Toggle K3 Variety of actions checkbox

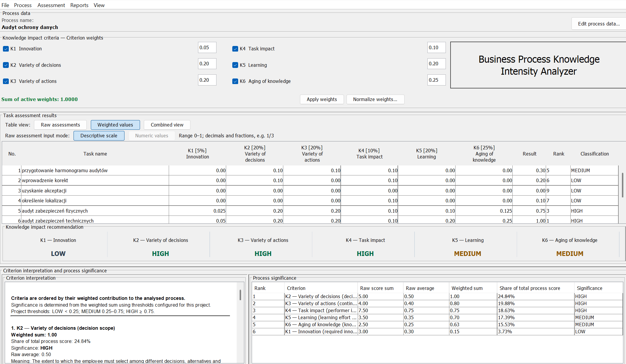point(6,81)
